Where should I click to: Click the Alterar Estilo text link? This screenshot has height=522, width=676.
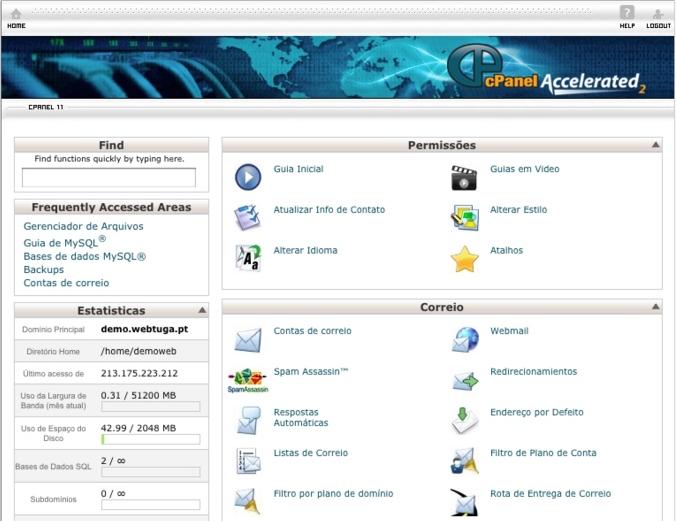coord(518,209)
